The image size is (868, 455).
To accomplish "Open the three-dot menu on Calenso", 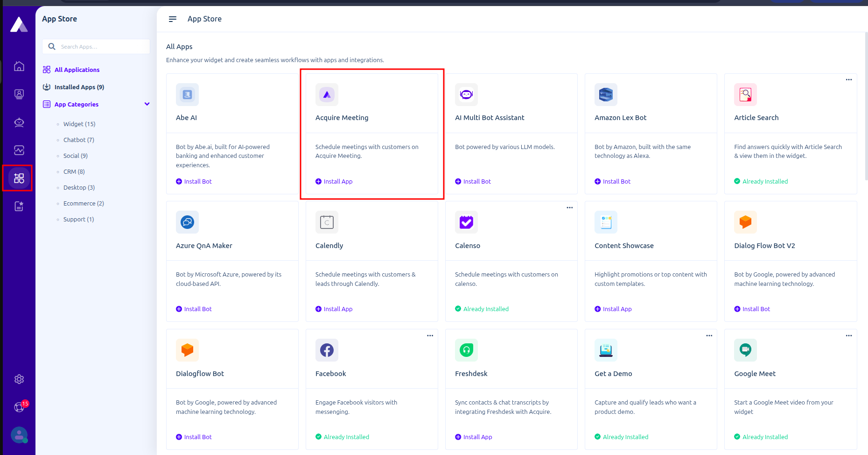I will point(570,208).
